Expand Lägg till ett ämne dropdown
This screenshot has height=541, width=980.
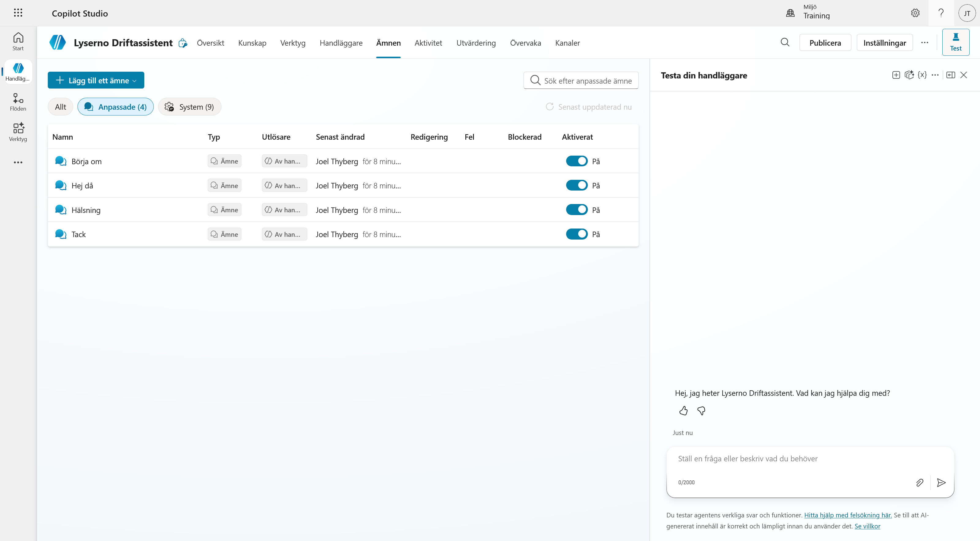(x=96, y=80)
